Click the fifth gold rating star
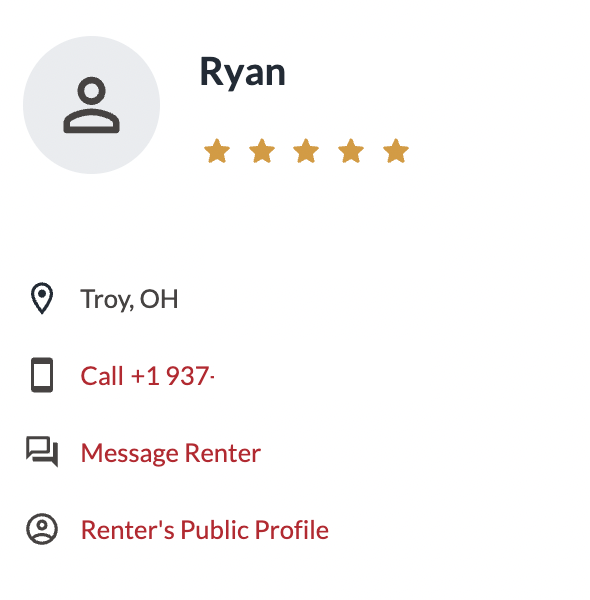The width and height of the screenshot is (590, 600). (396, 151)
